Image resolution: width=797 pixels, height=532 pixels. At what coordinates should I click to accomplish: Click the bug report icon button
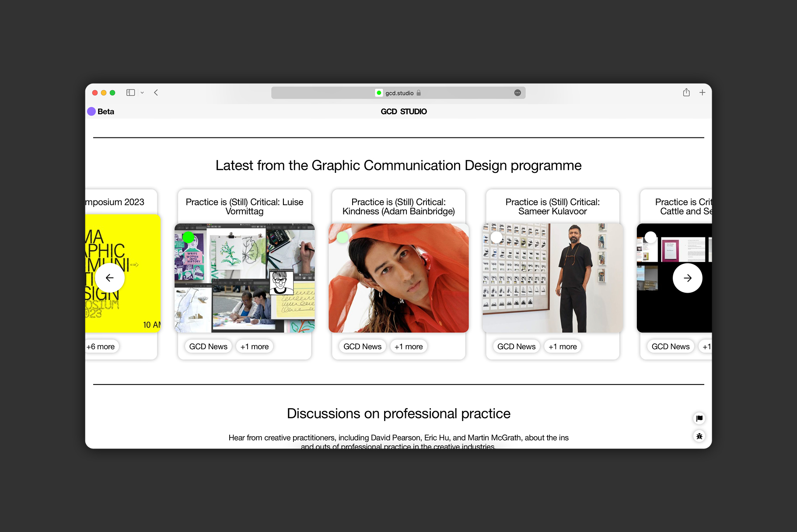pos(699,436)
